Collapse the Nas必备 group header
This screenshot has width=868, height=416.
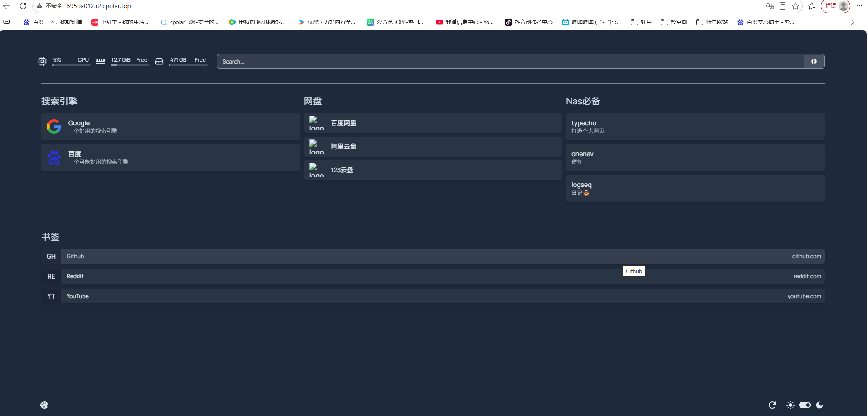tap(583, 101)
